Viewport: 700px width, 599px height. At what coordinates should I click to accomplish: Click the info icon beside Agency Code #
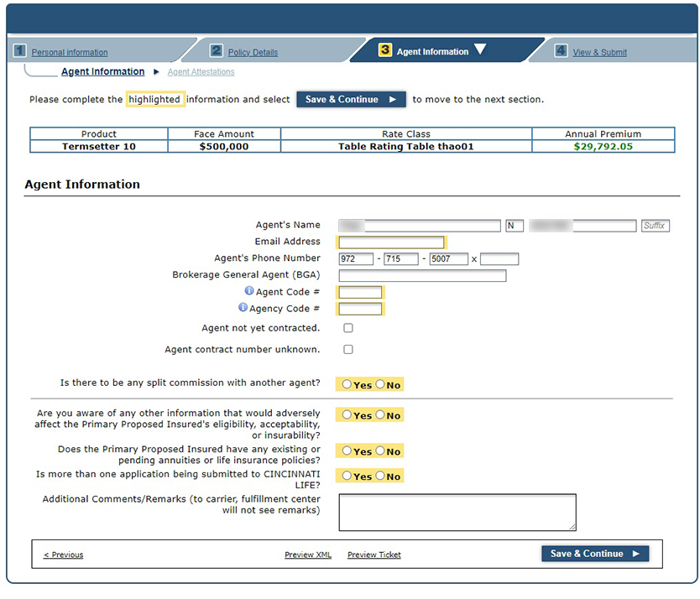tap(243, 308)
